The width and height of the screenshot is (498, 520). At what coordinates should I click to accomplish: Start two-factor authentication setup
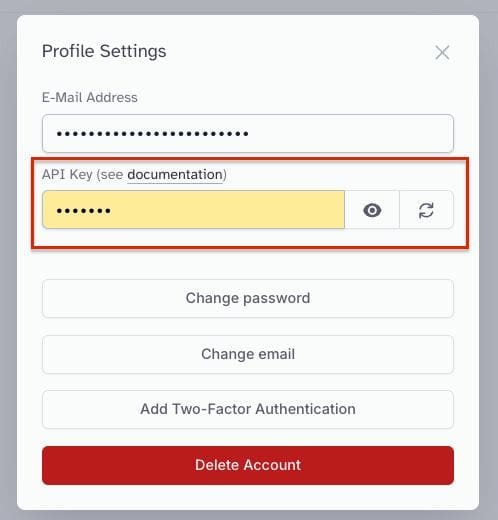point(248,409)
